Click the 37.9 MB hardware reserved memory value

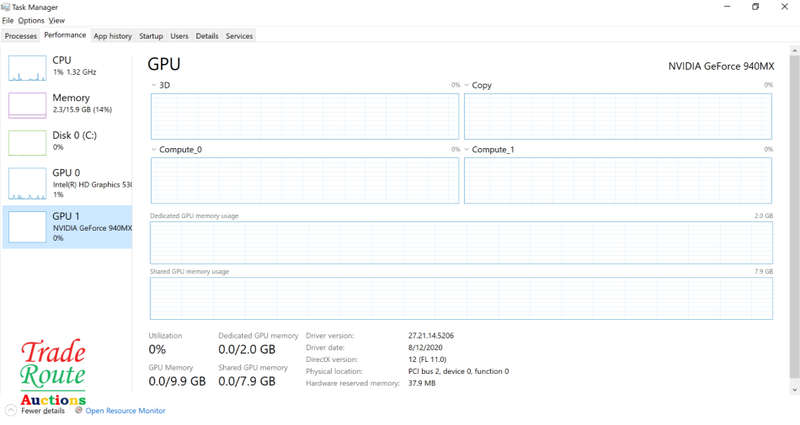click(421, 383)
